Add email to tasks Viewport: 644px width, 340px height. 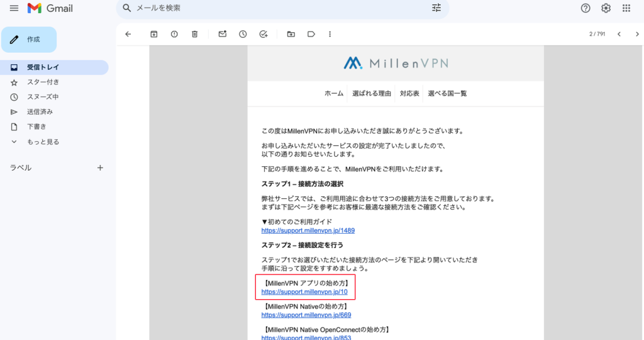pos(264,34)
